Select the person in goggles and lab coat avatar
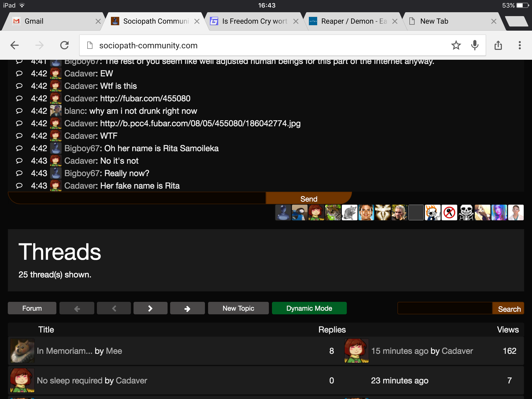The image size is (532, 399). click(x=516, y=212)
